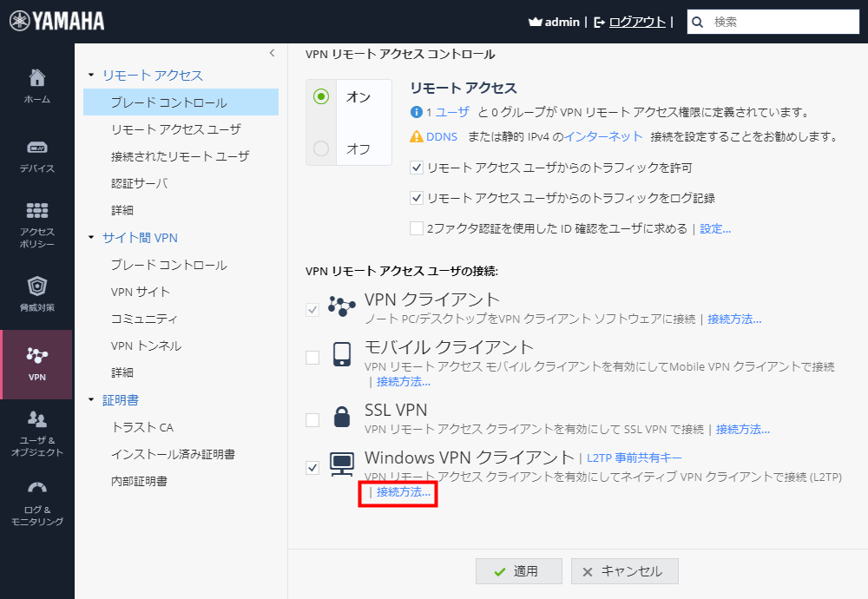The image size is (868, 599).
Task: Click inside the 検索 search field
Action: [773, 21]
